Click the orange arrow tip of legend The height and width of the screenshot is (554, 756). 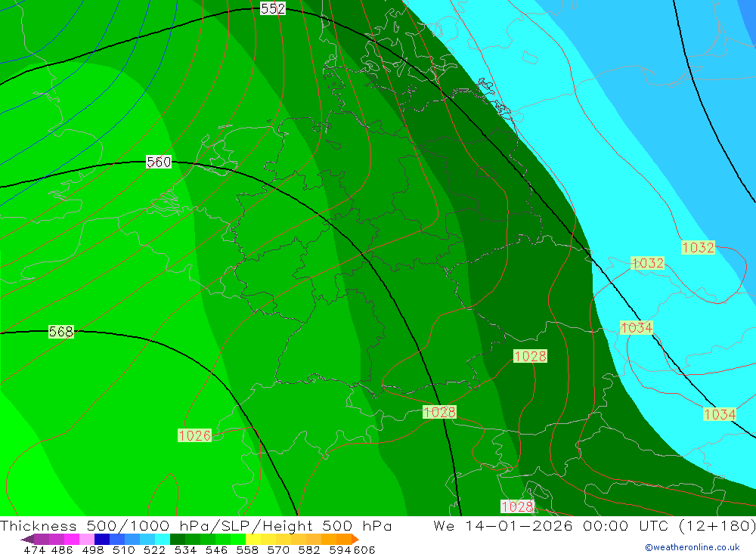coord(355,539)
